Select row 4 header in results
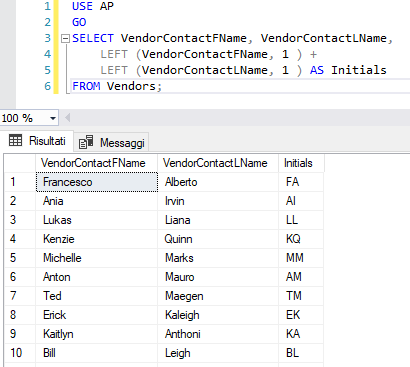This screenshot has height=367, width=410. coord(20,239)
